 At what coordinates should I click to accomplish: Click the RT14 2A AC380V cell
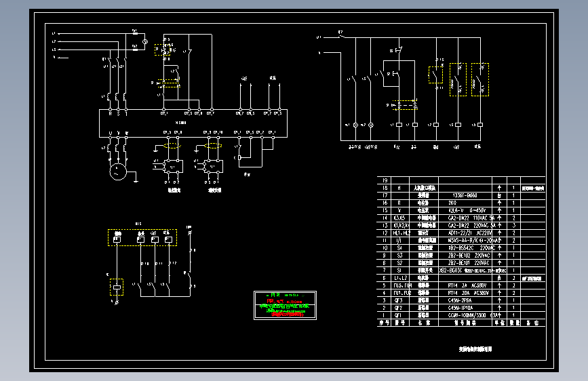click(465, 285)
